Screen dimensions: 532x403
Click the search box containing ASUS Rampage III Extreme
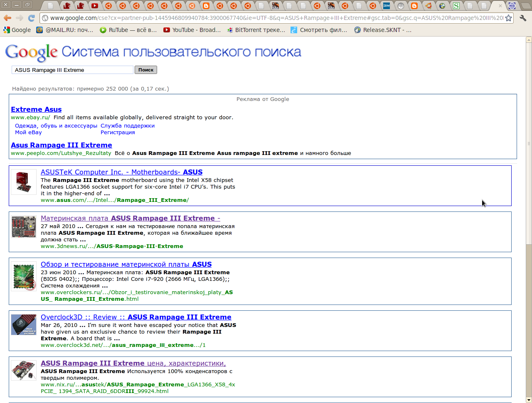point(72,70)
